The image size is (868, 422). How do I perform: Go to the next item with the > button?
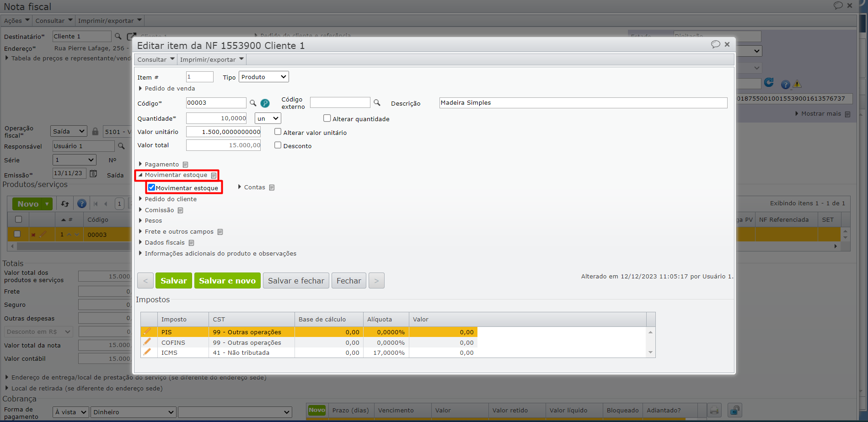pos(376,281)
